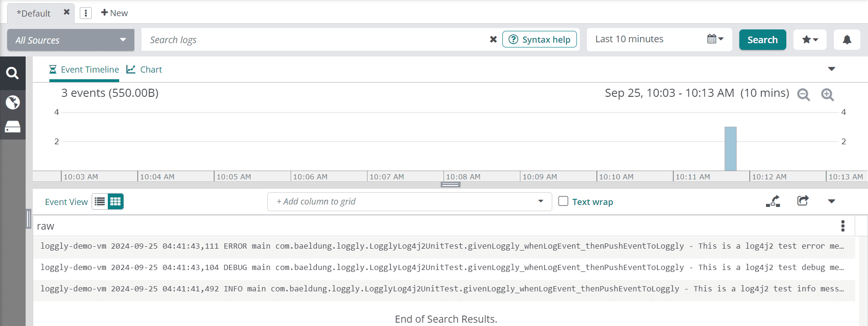Viewport: 868px width, 326px height.
Task: Open the Last 10 minutes time picker
Action: [x=659, y=39]
